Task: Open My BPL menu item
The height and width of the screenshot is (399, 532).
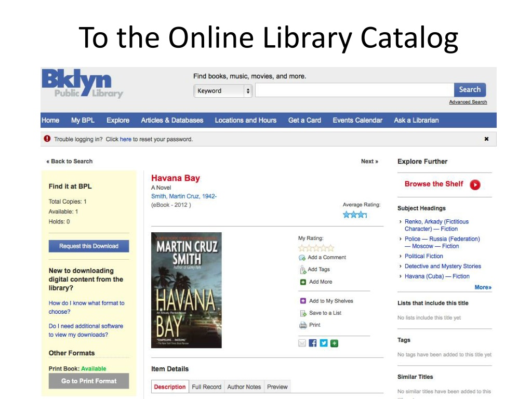Action: (x=83, y=120)
